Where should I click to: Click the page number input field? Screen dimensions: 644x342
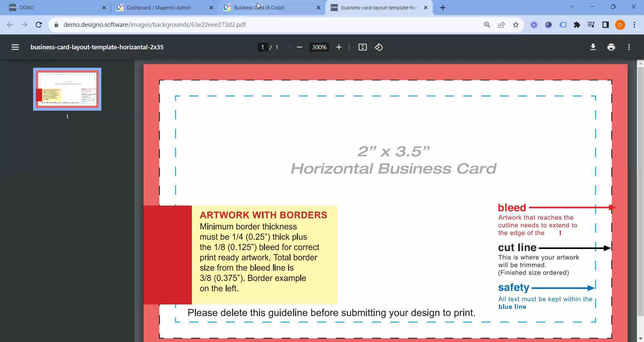[x=262, y=47]
